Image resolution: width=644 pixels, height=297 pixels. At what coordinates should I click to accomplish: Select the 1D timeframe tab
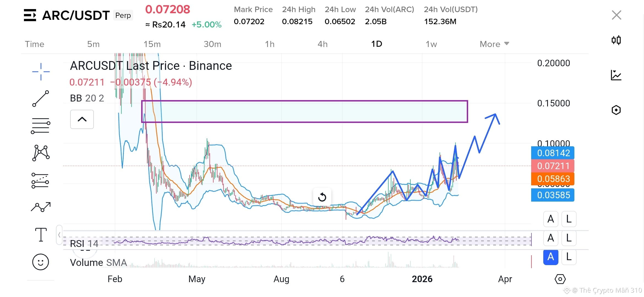377,44
